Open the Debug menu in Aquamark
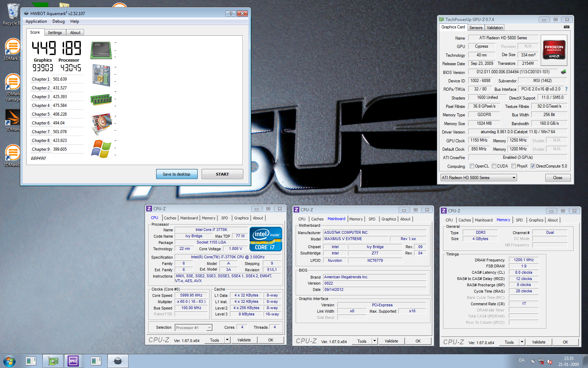 [58, 21]
